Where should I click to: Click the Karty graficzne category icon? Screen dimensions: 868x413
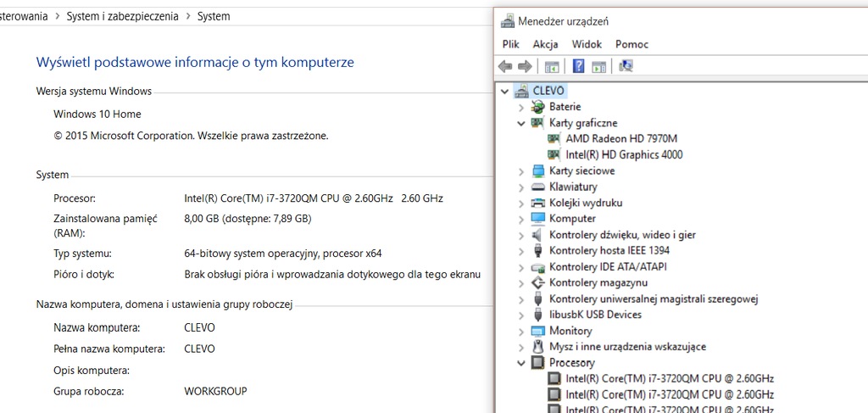pyautogui.click(x=537, y=122)
